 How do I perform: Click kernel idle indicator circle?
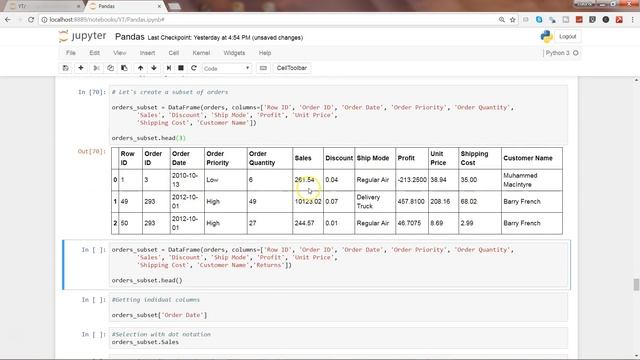coord(576,53)
